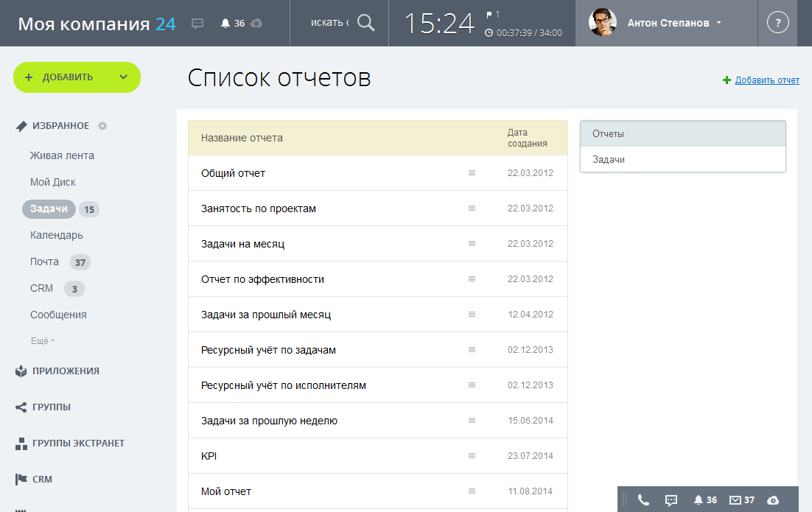
Task: Click the green Добавить button
Action: click(77, 77)
